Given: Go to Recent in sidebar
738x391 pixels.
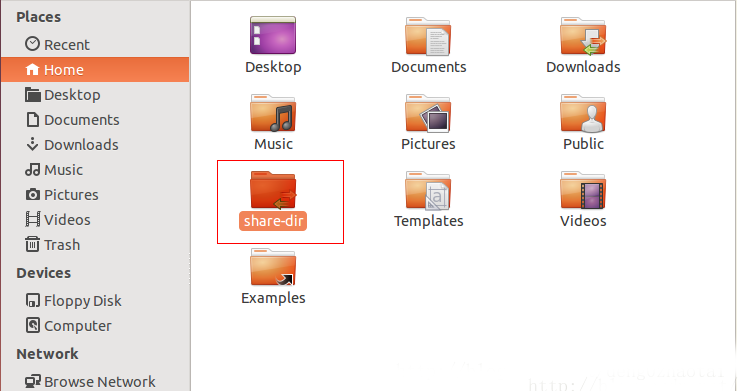Looking at the screenshot, I should click(x=95, y=44).
